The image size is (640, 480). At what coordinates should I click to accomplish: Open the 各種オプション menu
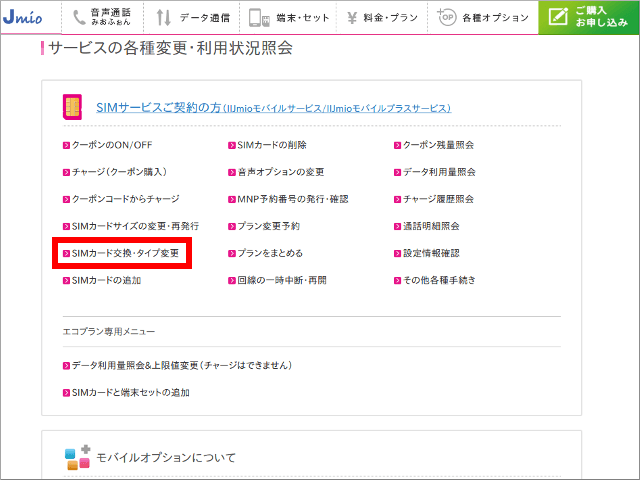[x=483, y=17]
